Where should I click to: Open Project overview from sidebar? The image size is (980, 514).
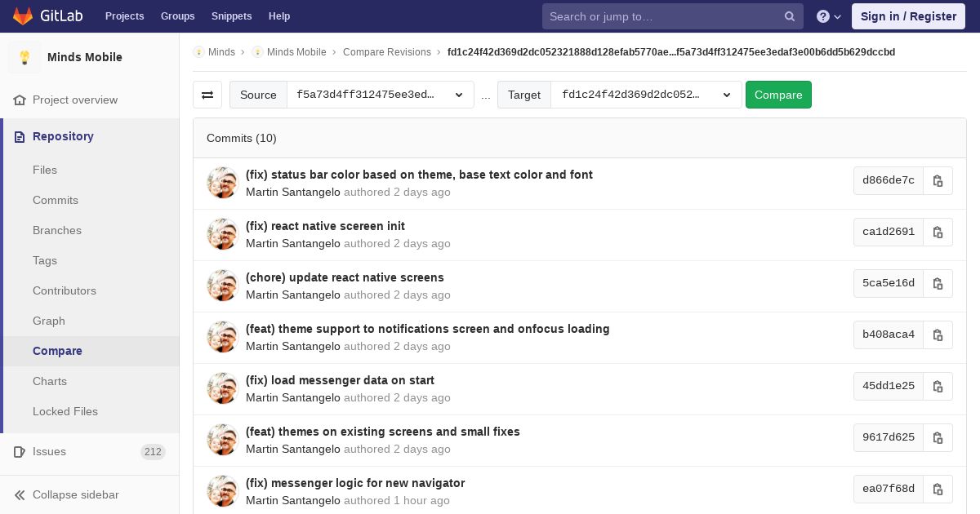pos(74,100)
